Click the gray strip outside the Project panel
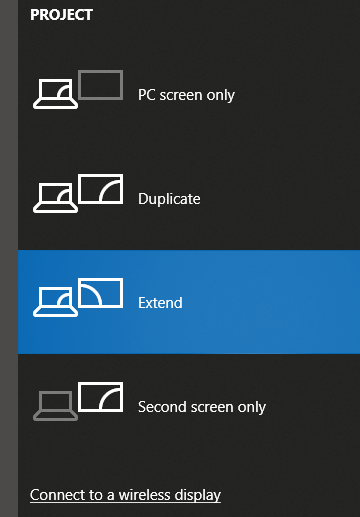Viewport: 360px width, 517px height. [x=9, y=258]
